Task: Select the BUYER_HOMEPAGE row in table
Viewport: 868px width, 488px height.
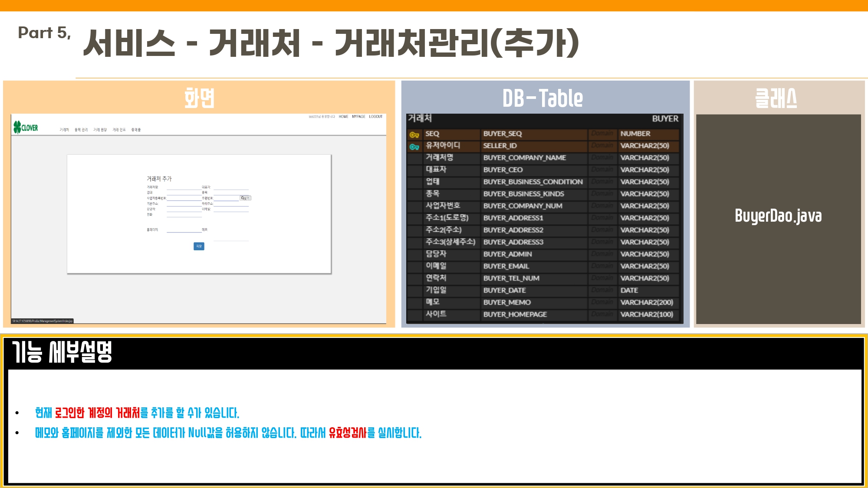Action: point(515,314)
